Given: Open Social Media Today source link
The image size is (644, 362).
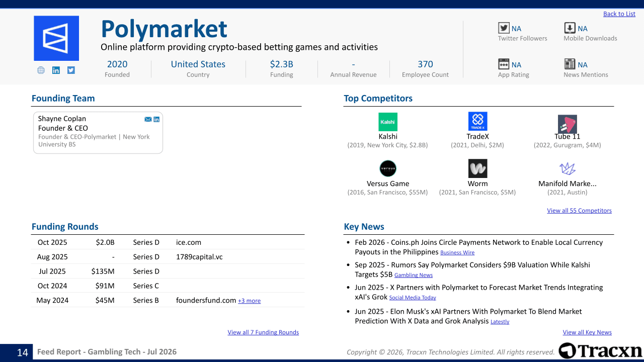Looking at the screenshot, I should [413, 298].
